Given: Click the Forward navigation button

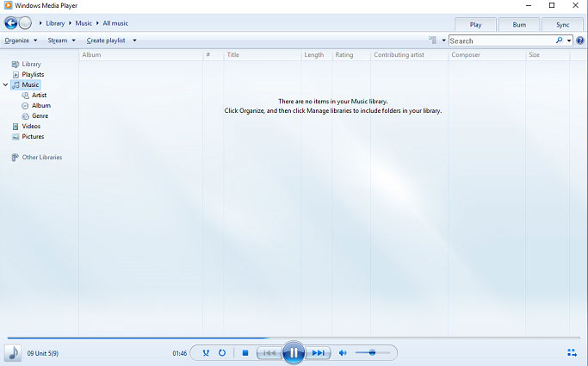Looking at the screenshot, I should (x=25, y=23).
